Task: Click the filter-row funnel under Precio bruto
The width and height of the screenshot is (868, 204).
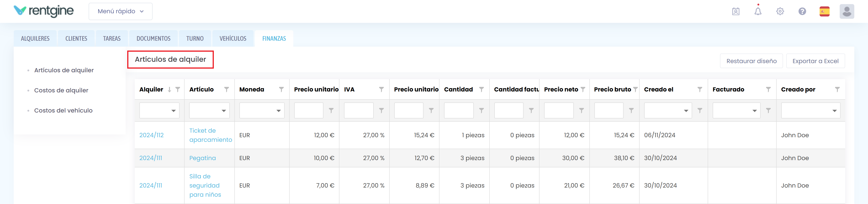Action: pyautogui.click(x=631, y=111)
